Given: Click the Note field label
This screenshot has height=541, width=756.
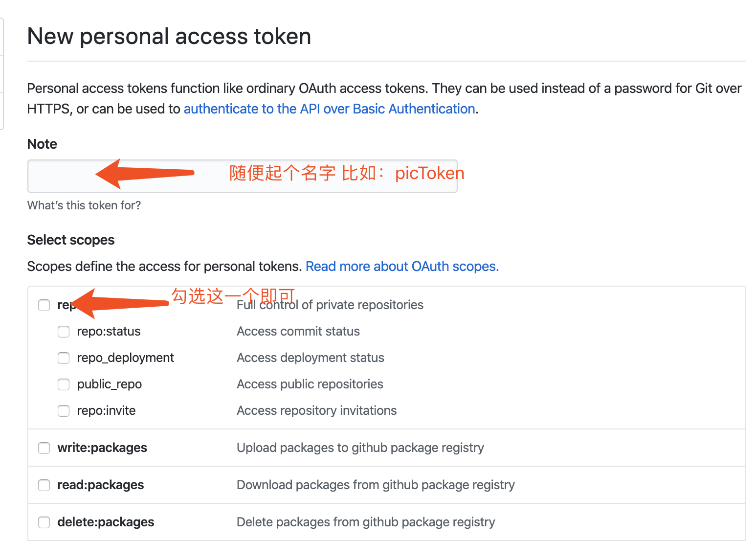Looking at the screenshot, I should [42, 144].
